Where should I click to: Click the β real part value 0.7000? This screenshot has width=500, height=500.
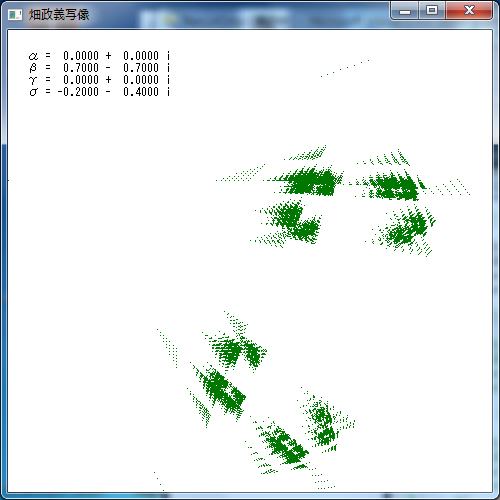click(x=81, y=68)
